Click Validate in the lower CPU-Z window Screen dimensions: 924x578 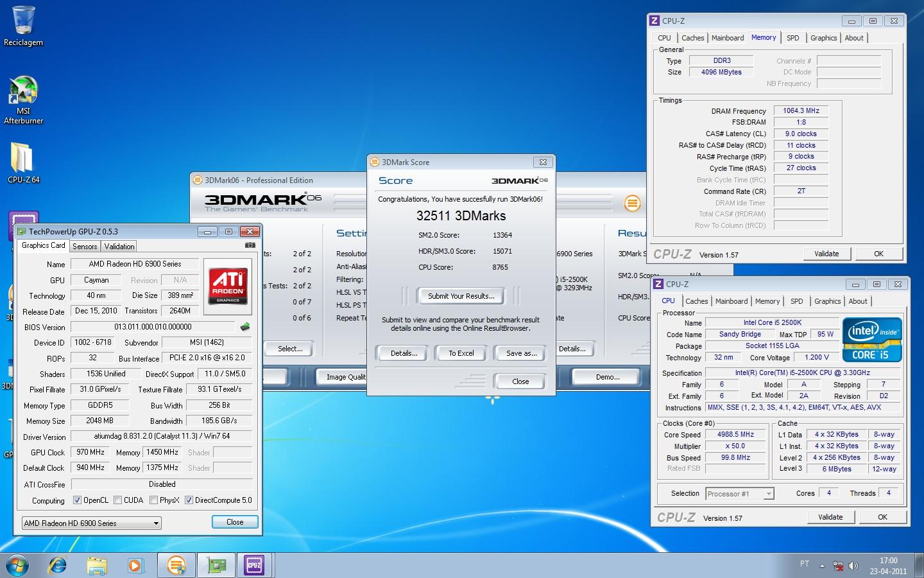click(830, 517)
